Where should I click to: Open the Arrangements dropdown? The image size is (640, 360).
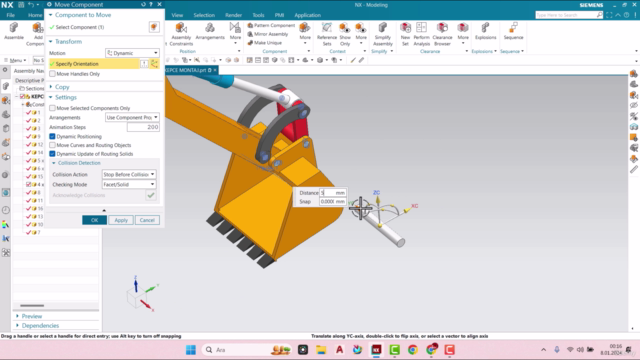(132, 118)
